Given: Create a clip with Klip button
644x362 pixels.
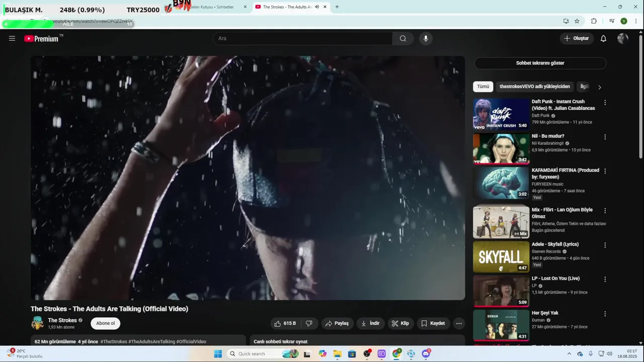Looking at the screenshot, I should click(x=400, y=323).
